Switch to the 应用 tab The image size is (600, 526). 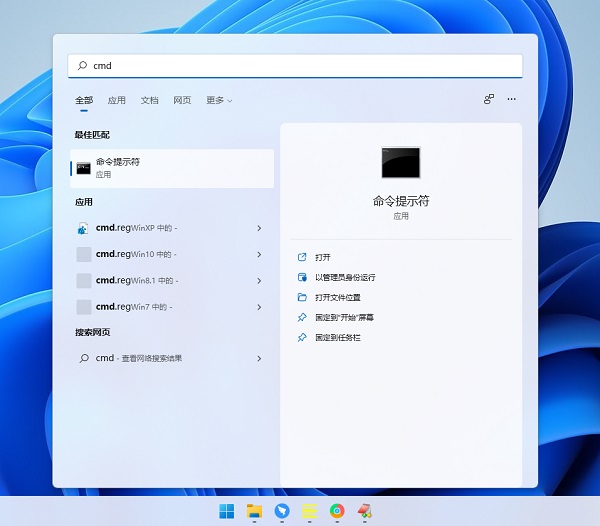pyautogui.click(x=116, y=100)
